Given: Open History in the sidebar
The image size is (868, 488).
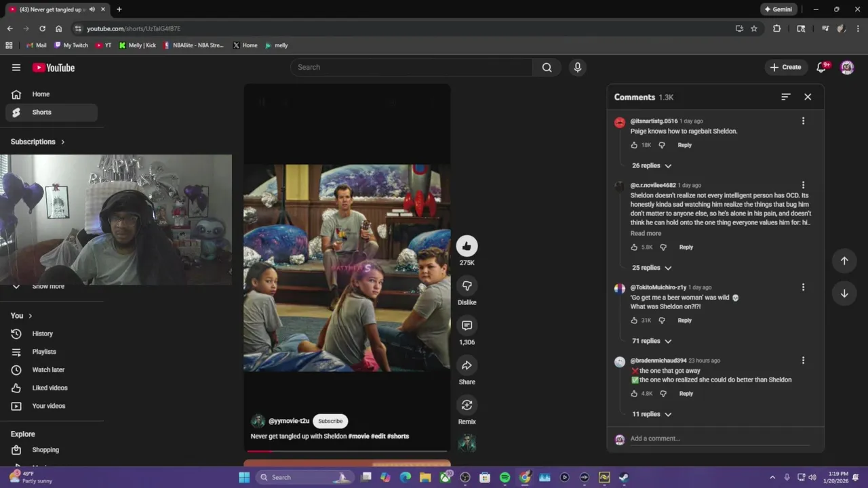Looking at the screenshot, I should click(x=52, y=333).
